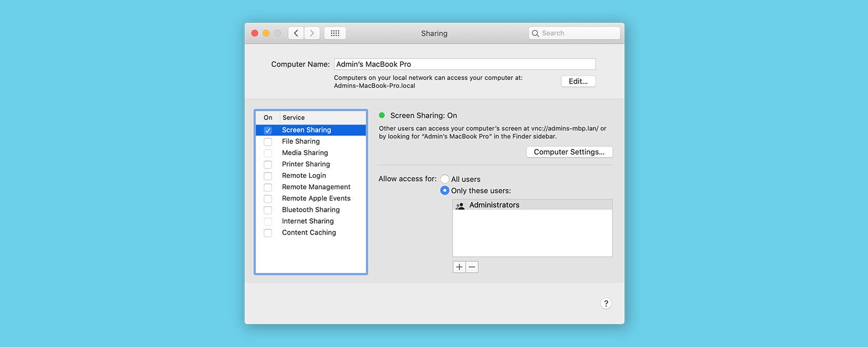Screen dimensions: 868x347
Task: Select Remote Apple Events service row
Action: (x=311, y=199)
